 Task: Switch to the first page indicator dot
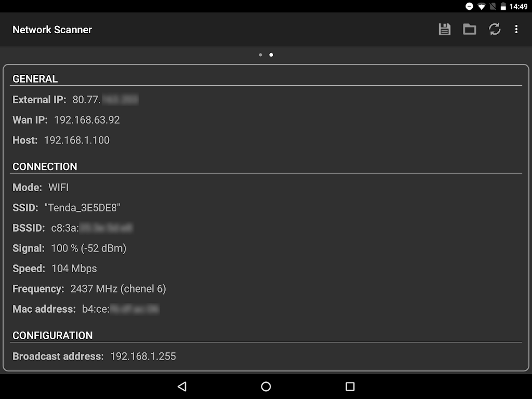(x=260, y=55)
